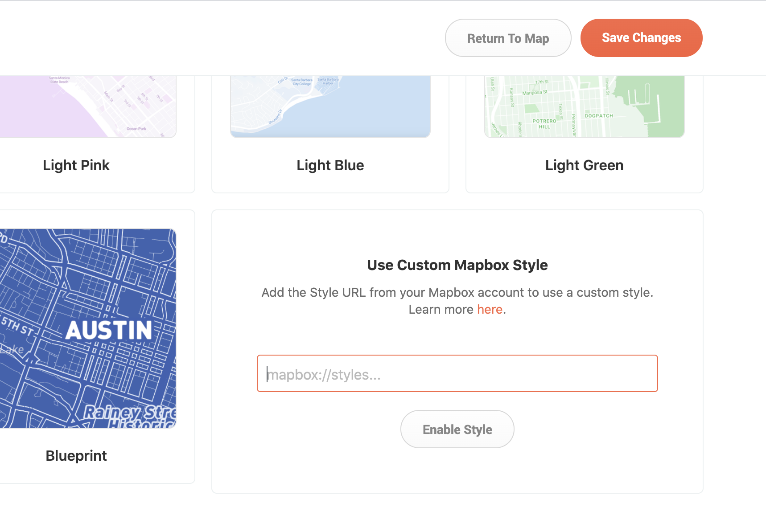Click DOGPATCH label in the Light Green preview
This screenshot has width=766, height=532.
coord(599,116)
